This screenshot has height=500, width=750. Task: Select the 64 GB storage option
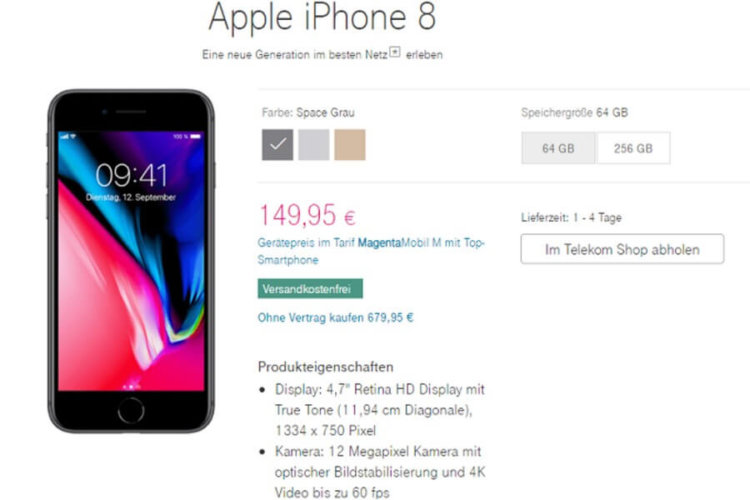558,148
